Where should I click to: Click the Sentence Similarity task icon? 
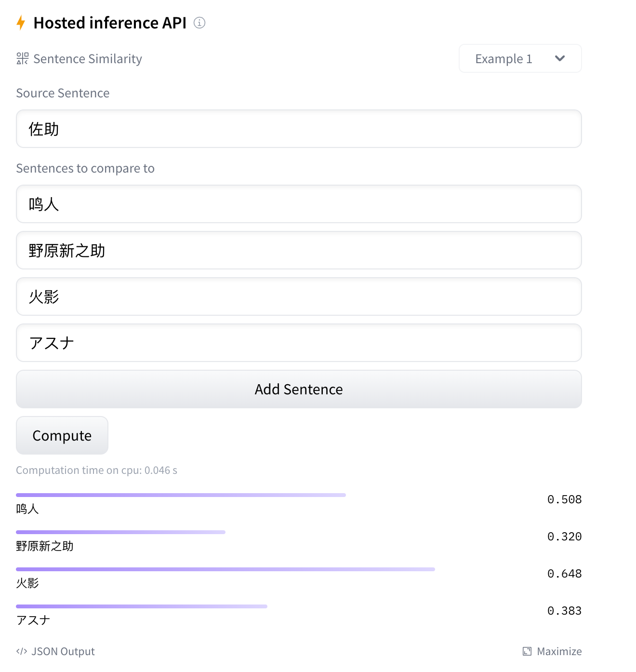point(22,58)
